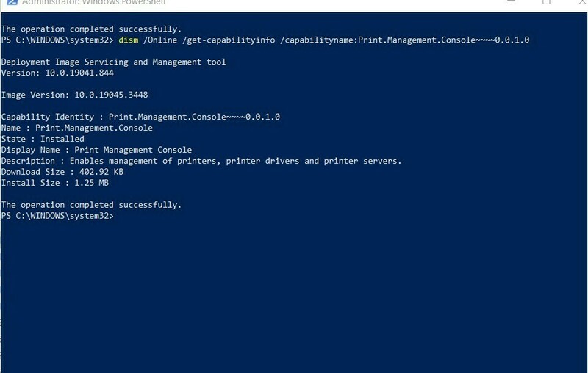This screenshot has width=588, height=373.
Task: Click the last operation completed successfully message
Action: point(91,205)
